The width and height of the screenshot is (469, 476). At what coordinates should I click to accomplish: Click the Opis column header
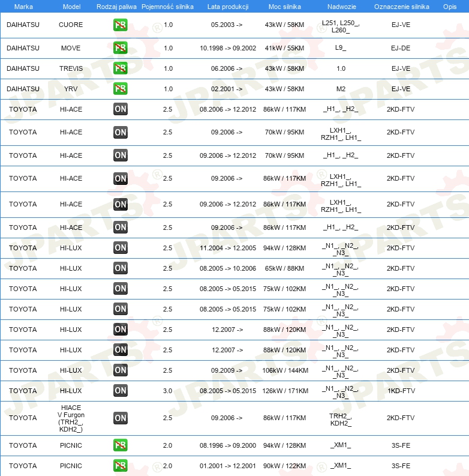(450, 7)
